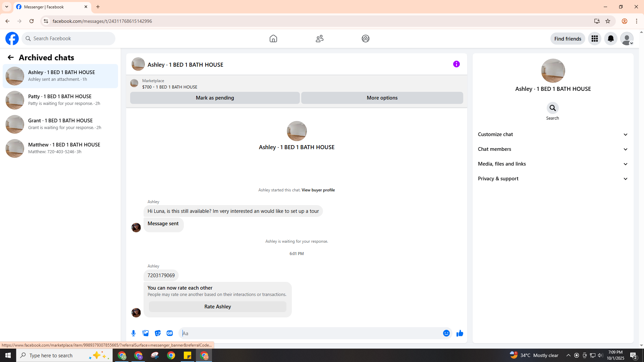This screenshot has width=644, height=362.
Task: Record a voice clip with the microphone
Action: coord(133,333)
